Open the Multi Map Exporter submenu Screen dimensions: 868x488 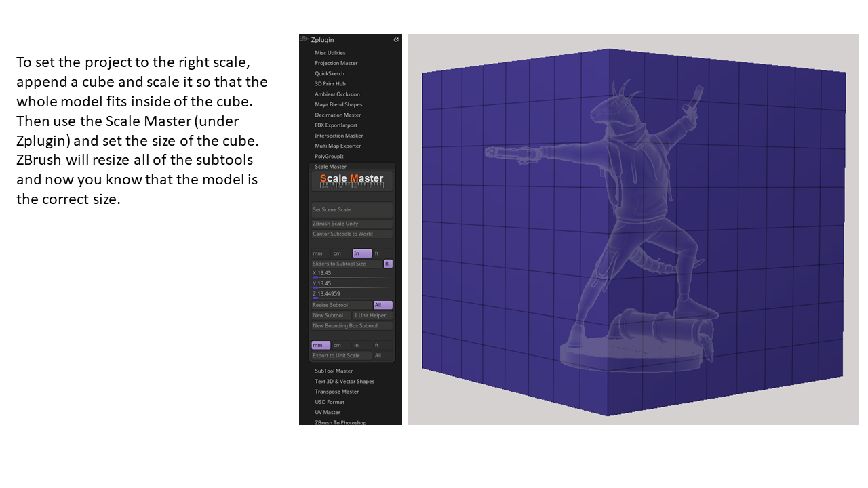point(338,146)
